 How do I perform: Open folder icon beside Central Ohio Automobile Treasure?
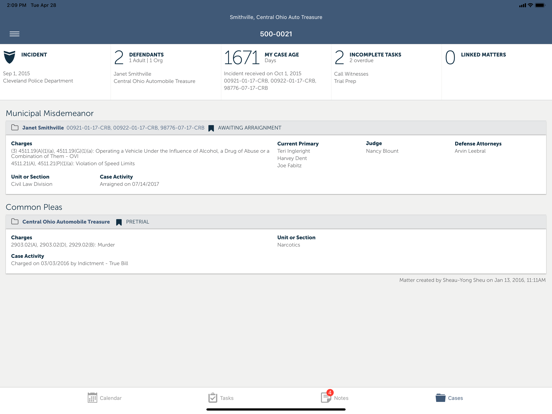(x=15, y=222)
